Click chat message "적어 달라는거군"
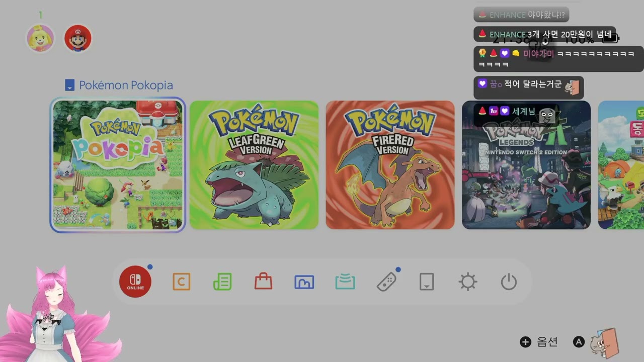The image size is (644, 362). point(533,84)
